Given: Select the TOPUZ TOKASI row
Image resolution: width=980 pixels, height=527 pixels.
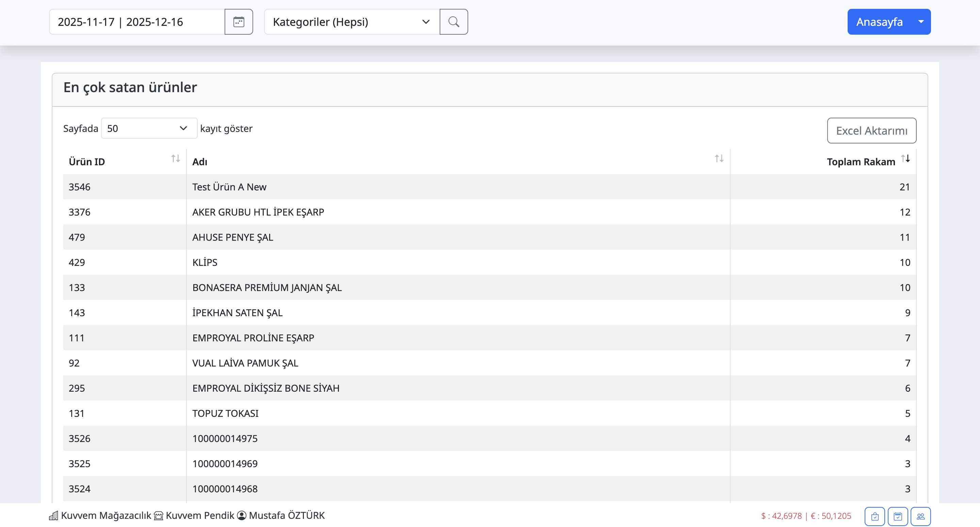Looking at the screenshot, I should coord(225,413).
